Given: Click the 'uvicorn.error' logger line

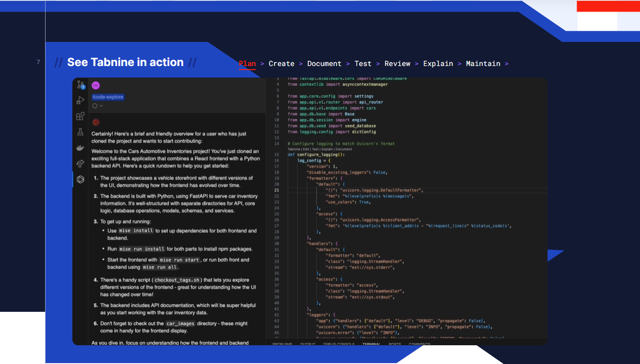Looking at the screenshot, I should click(357, 333).
